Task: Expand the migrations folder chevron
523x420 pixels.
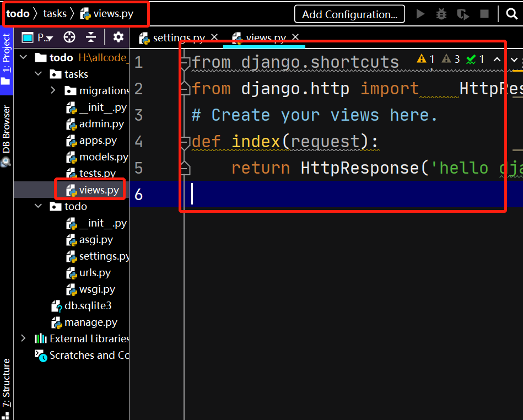Action: coord(53,90)
